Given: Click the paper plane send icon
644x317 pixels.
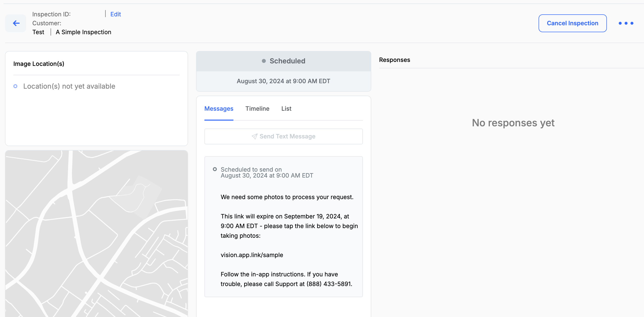Looking at the screenshot, I should pyautogui.click(x=254, y=136).
